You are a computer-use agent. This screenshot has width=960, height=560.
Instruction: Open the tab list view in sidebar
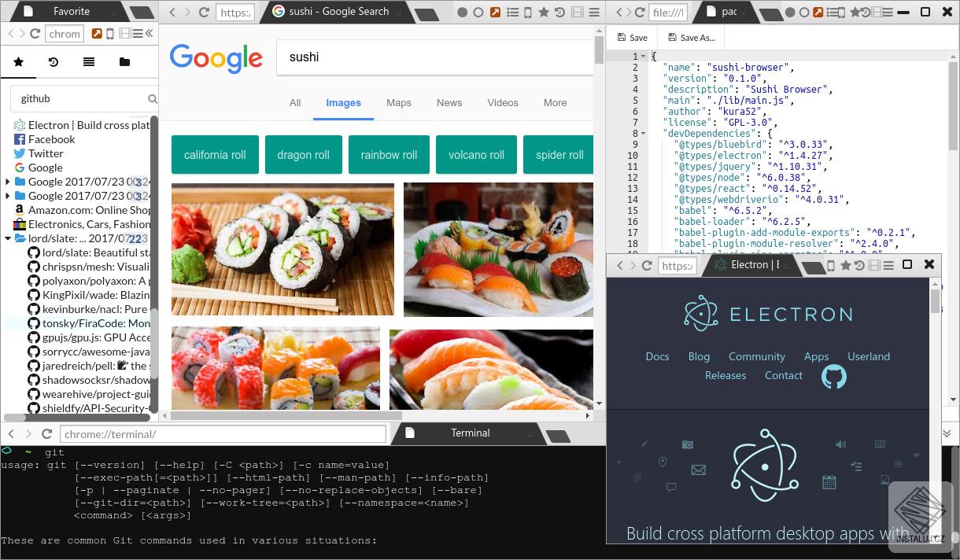pyautogui.click(x=89, y=62)
